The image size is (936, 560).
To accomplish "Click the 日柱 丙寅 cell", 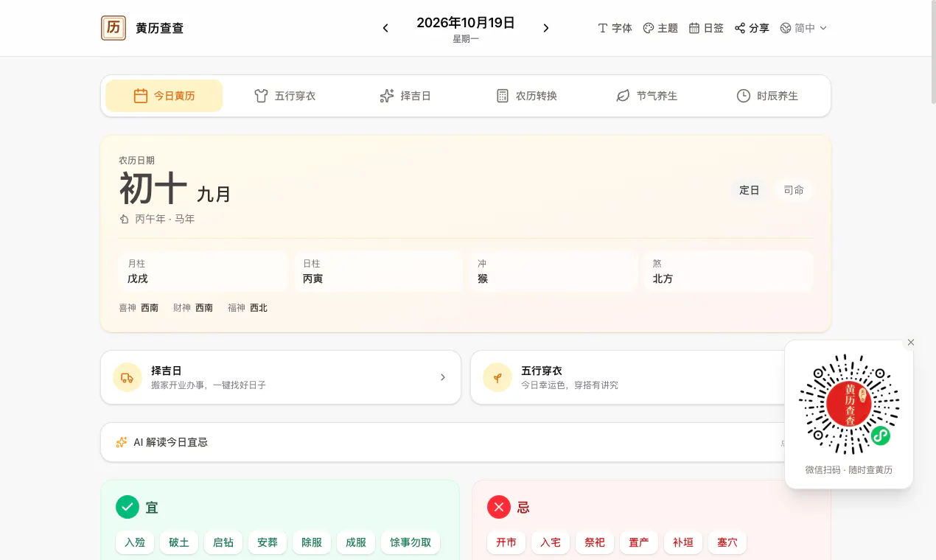I will click(x=378, y=271).
